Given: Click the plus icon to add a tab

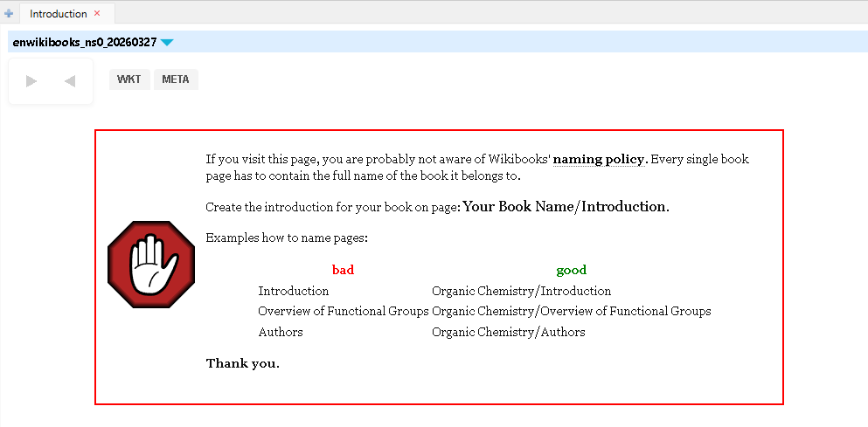Looking at the screenshot, I should tap(9, 14).
